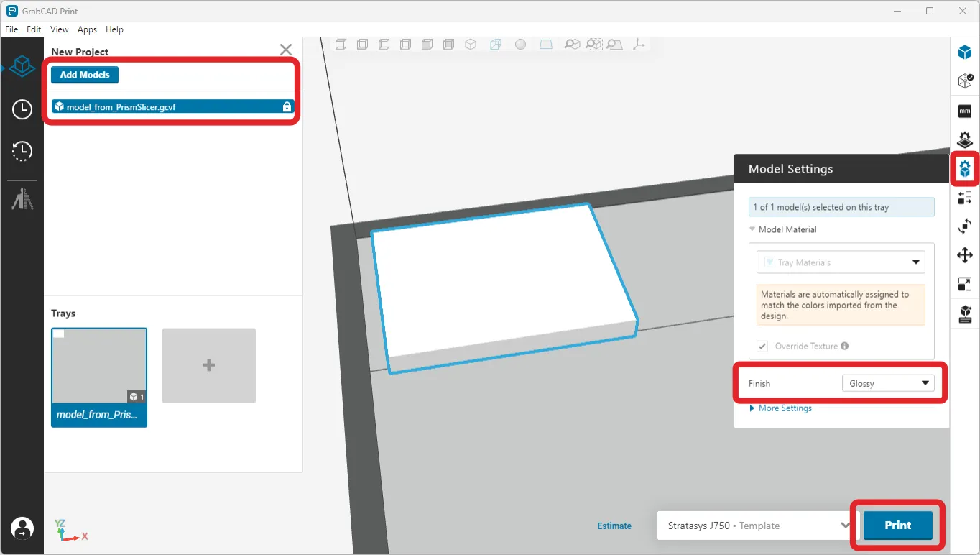Viewport: 980px width, 555px height.
Task: Toggle Override Texture checkbox
Action: tap(762, 346)
